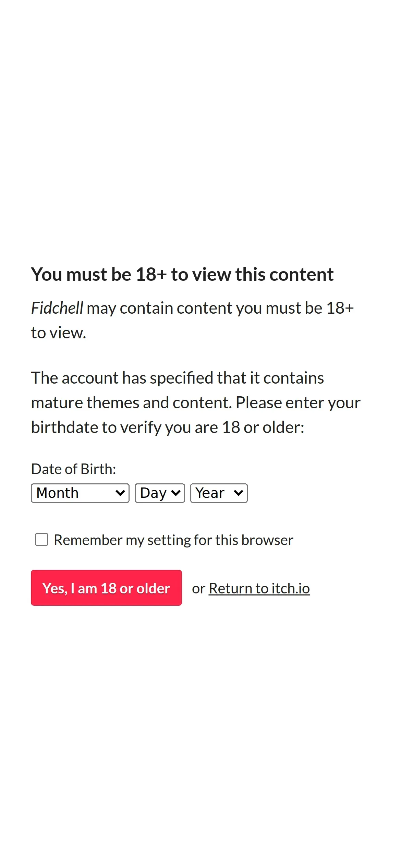Follow the "Return to itch.io" link
Screen dimensions: 401x868
point(259,588)
